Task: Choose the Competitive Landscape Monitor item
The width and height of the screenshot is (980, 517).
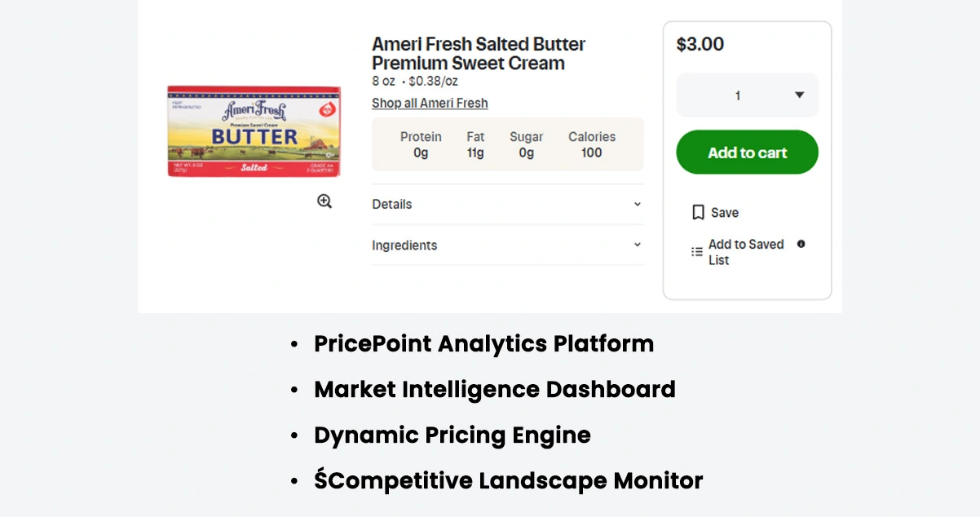Action: (x=508, y=481)
